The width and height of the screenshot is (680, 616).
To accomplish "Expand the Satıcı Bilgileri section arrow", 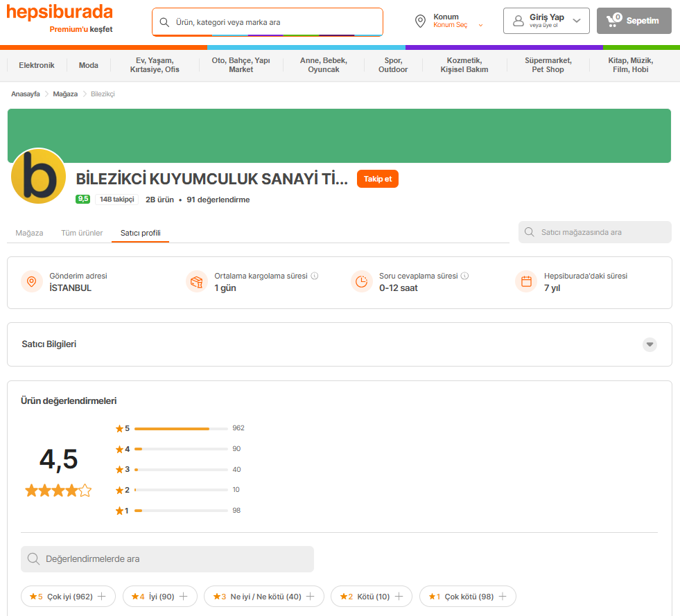I will (650, 344).
